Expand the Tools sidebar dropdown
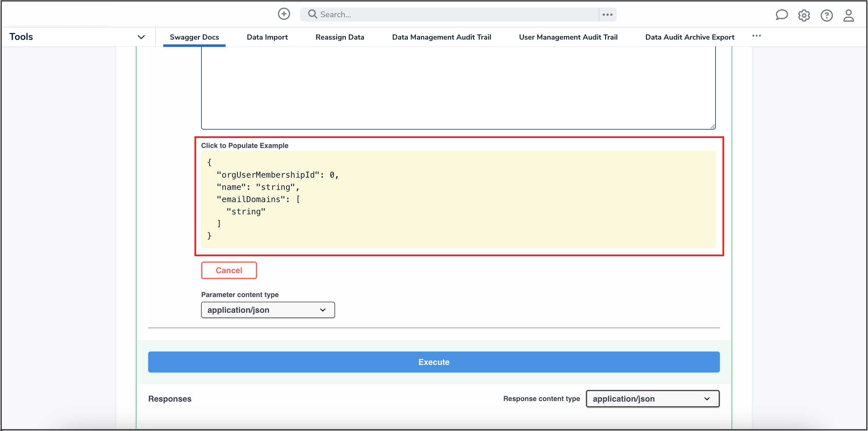This screenshot has height=431, width=868. pyautogui.click(x=141, y=37)
